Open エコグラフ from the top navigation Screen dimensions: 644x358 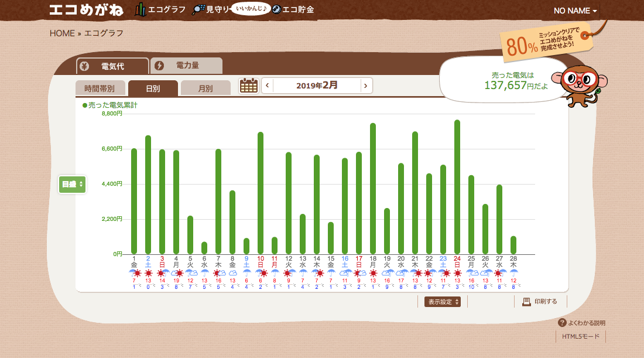[x=161, y=10]
